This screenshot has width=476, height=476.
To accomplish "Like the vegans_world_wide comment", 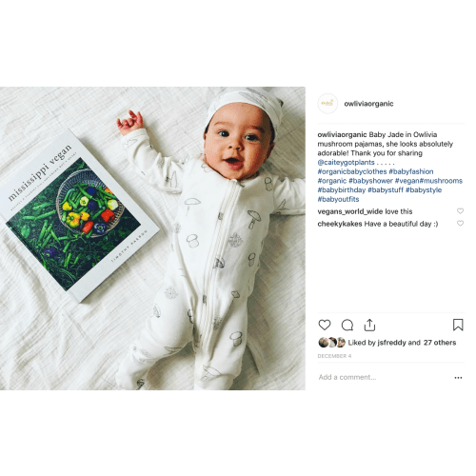I will (x=460, y=211).
